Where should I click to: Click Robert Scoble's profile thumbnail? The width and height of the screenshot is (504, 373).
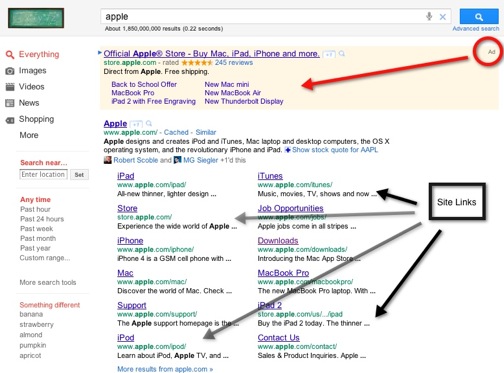(x=108, y=160)
